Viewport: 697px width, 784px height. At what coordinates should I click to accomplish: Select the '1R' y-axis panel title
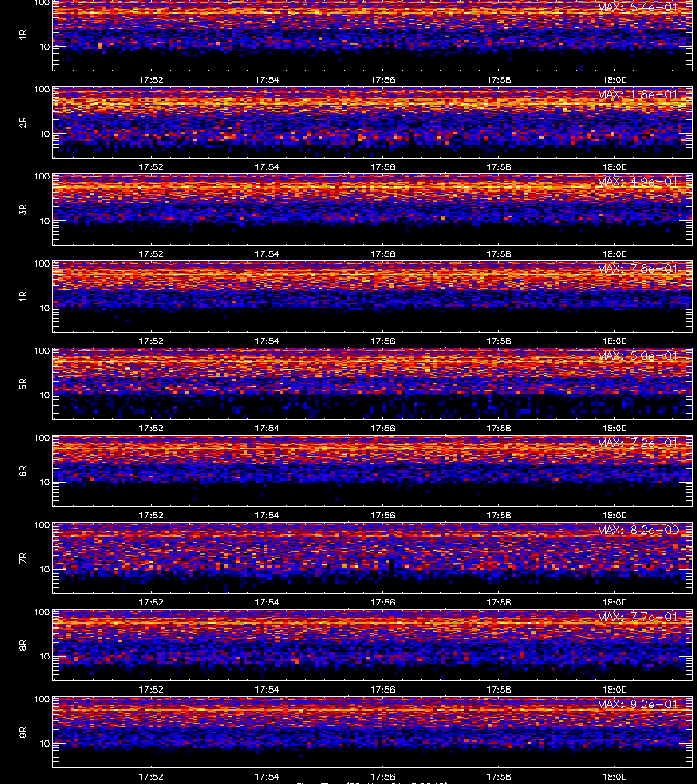pos(23,35)
